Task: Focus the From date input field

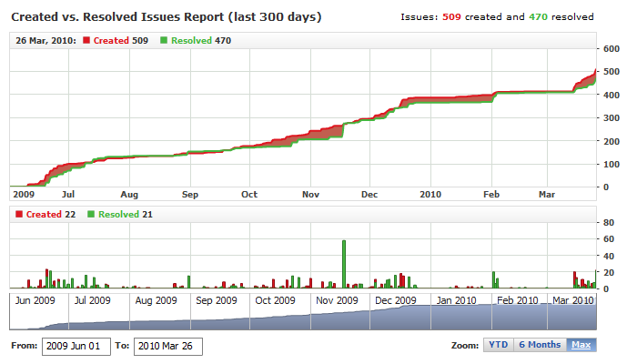Action: pyautogui.click(x=76, y=346)
